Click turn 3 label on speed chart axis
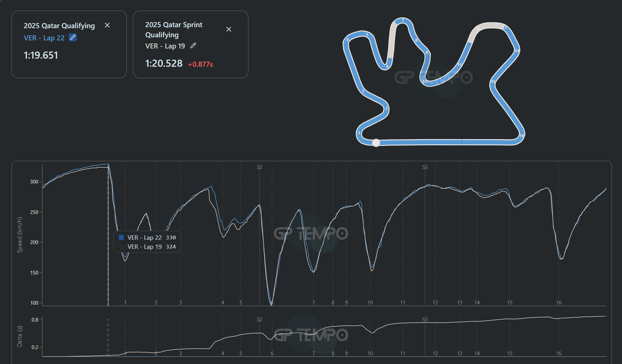Image resolution: width=622 pixels, height=364 pixels. (181, 303)
